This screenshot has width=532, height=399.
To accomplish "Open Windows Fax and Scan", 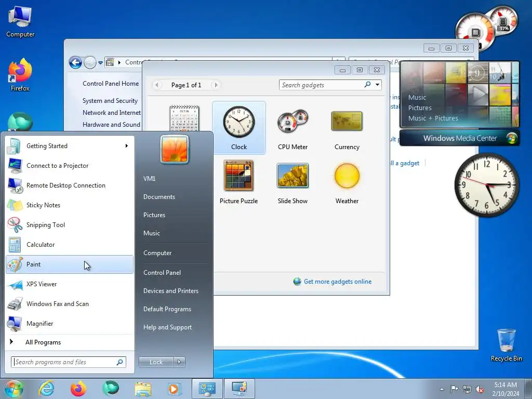I will point(70,303).
